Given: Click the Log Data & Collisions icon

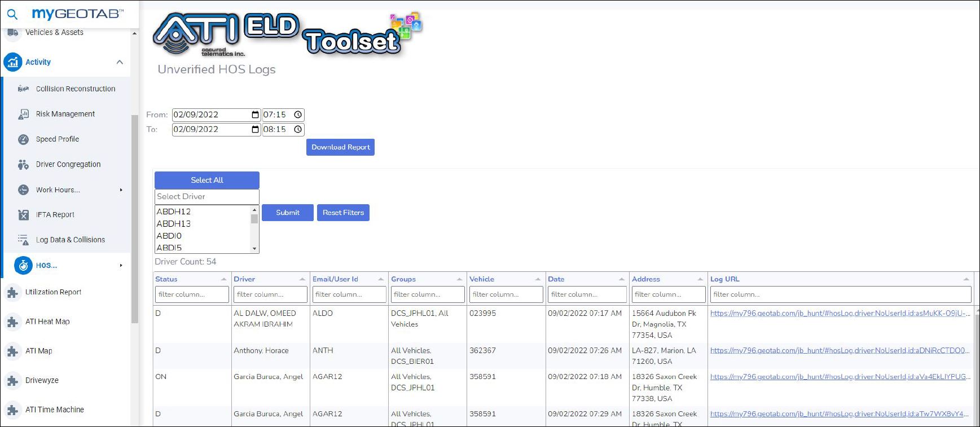Looking at the screenshot, I should coord(23,240).
